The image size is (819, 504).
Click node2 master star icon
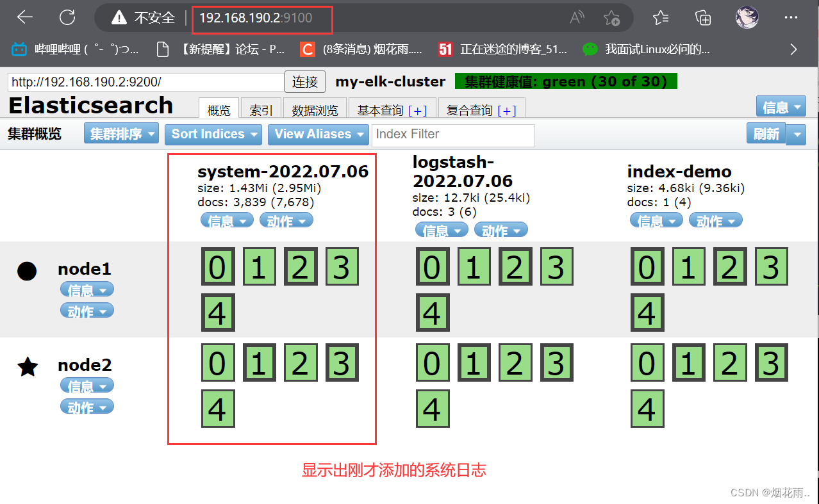coord(28,367)
